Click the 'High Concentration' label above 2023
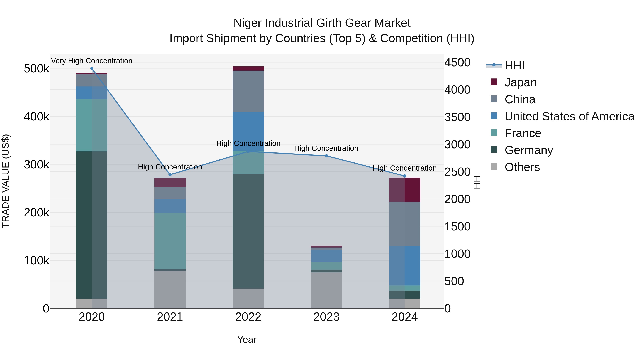Screen dimensions: 644x362 click(326, 148)
